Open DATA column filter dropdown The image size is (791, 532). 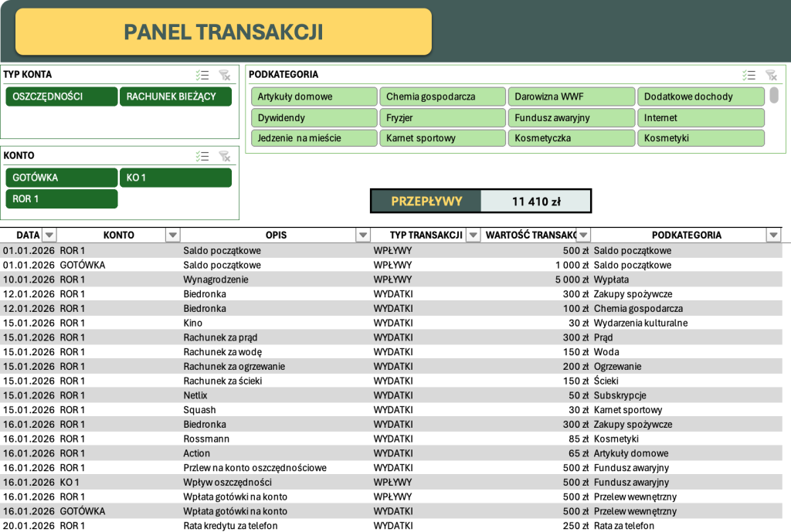(x=49, y=235)
